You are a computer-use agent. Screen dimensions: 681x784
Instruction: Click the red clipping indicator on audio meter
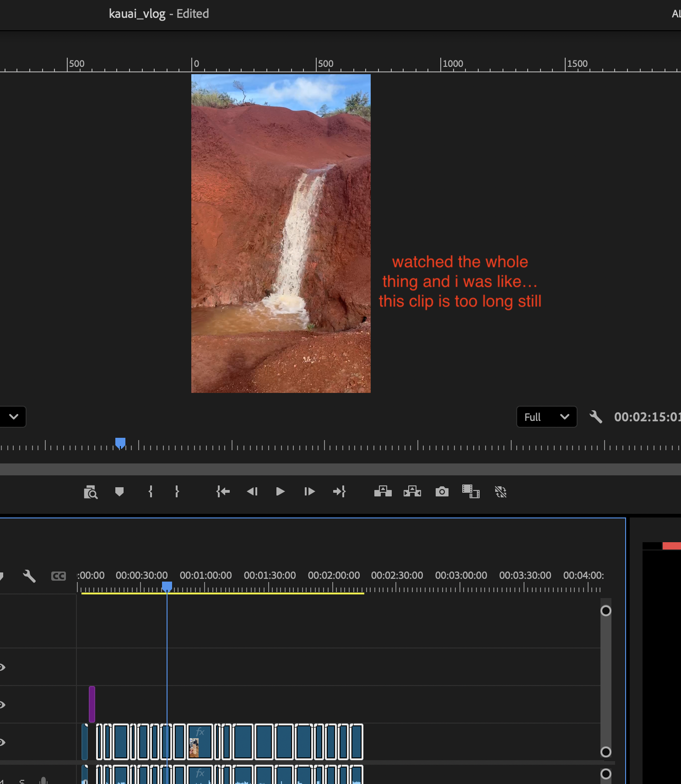pyautogui.click(x=671, y=546)
